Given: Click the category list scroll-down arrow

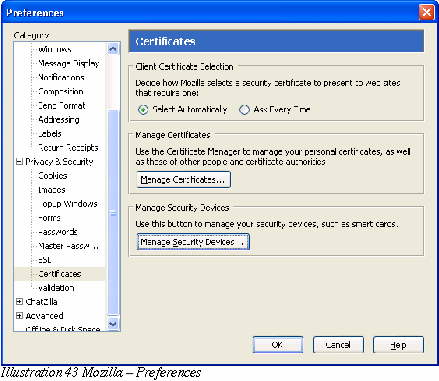Looking at the screenshot, I should 113,323.
